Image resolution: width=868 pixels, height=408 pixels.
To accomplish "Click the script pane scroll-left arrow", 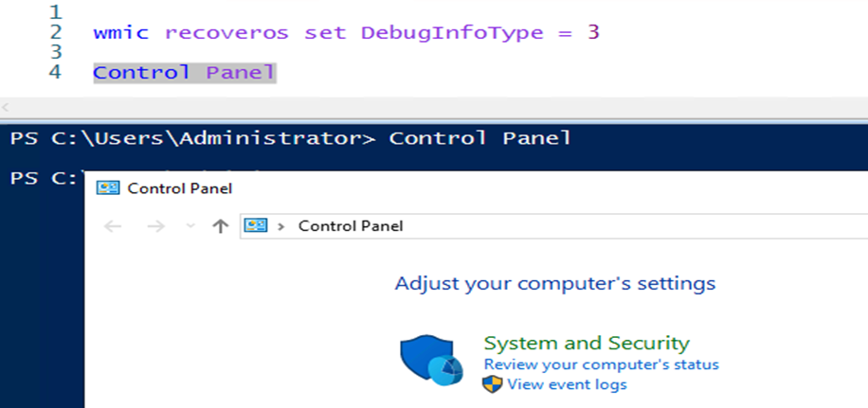I will [x=7, y=106].
